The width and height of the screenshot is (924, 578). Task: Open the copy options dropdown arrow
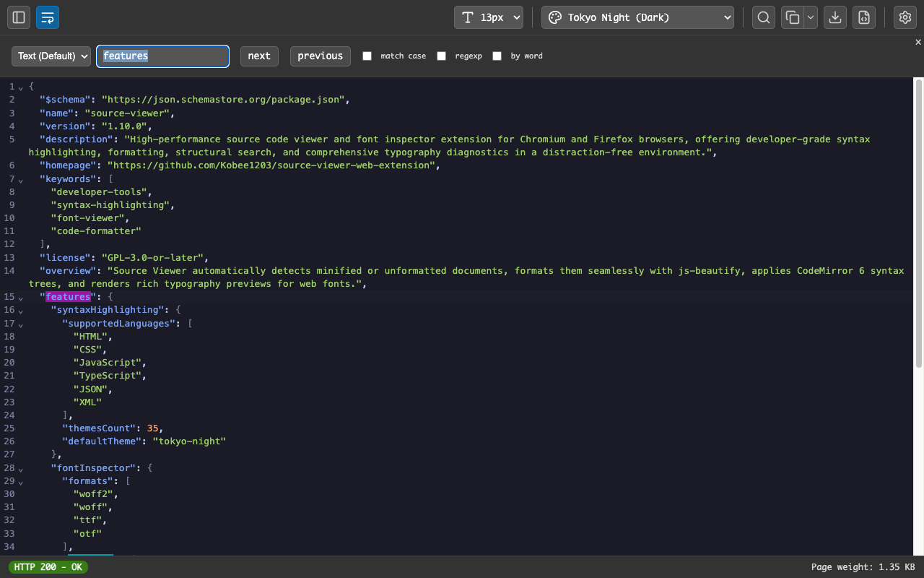[x=811, y=17]
